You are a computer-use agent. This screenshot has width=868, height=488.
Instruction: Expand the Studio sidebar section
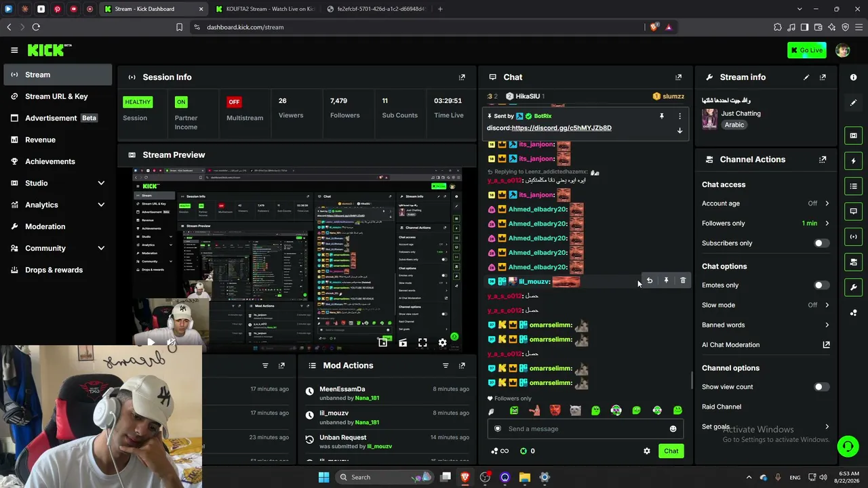click(x=101, y=183)
